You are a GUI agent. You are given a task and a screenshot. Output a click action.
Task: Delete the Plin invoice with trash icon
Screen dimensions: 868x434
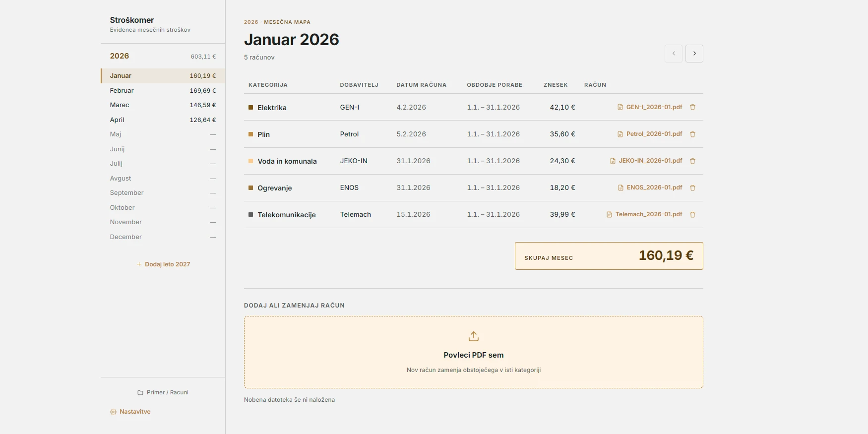(693, 134)
